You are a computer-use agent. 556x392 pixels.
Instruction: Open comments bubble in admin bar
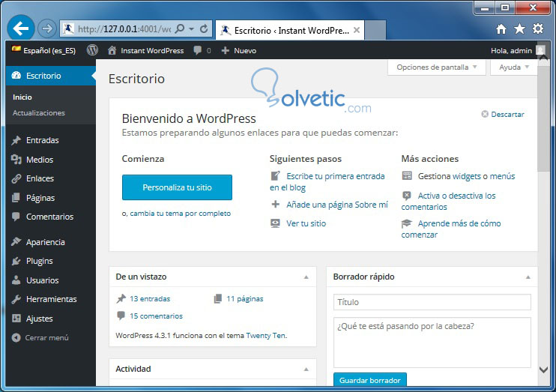click(202, 51)
